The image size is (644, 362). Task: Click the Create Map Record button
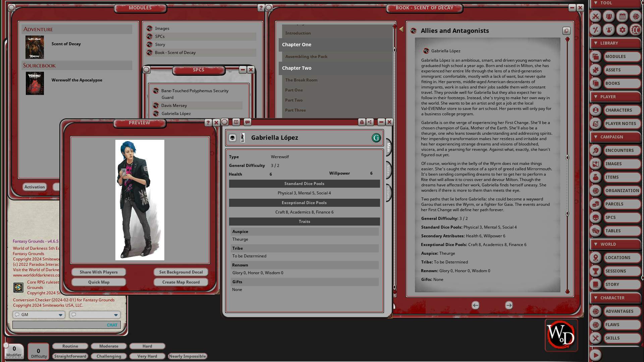(x=180, y=282)
